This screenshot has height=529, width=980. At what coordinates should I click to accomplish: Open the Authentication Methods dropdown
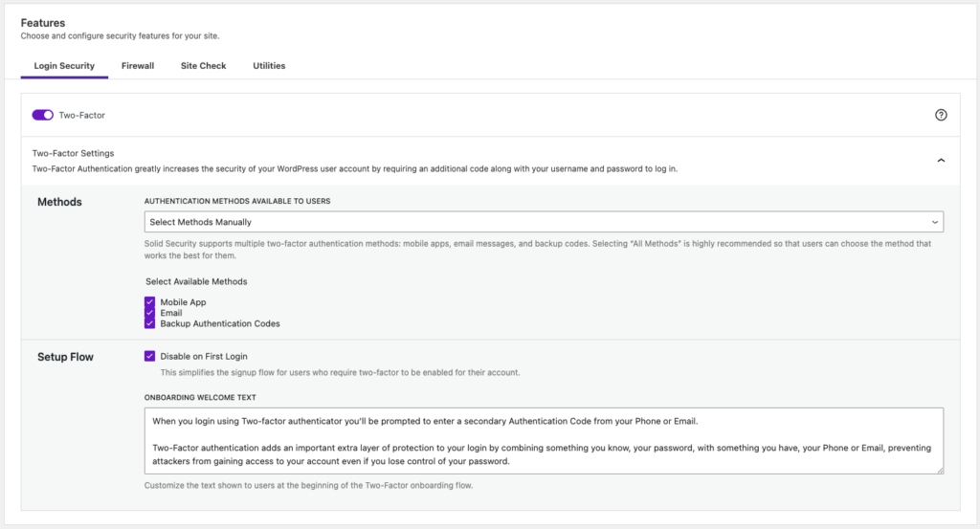tap(544, 222)
